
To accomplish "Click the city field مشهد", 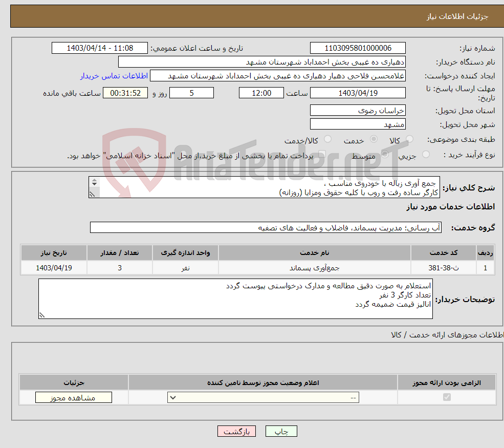I will [x=358, y=124].
